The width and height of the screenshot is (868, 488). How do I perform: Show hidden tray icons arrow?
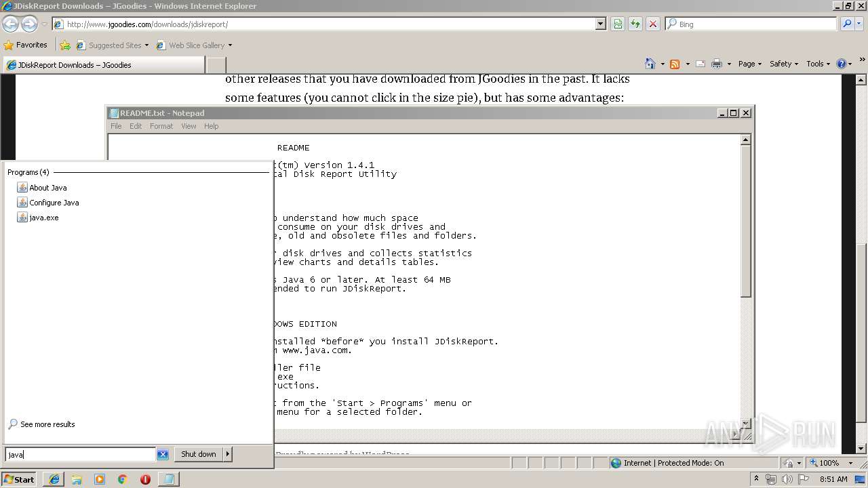point(756,479)
